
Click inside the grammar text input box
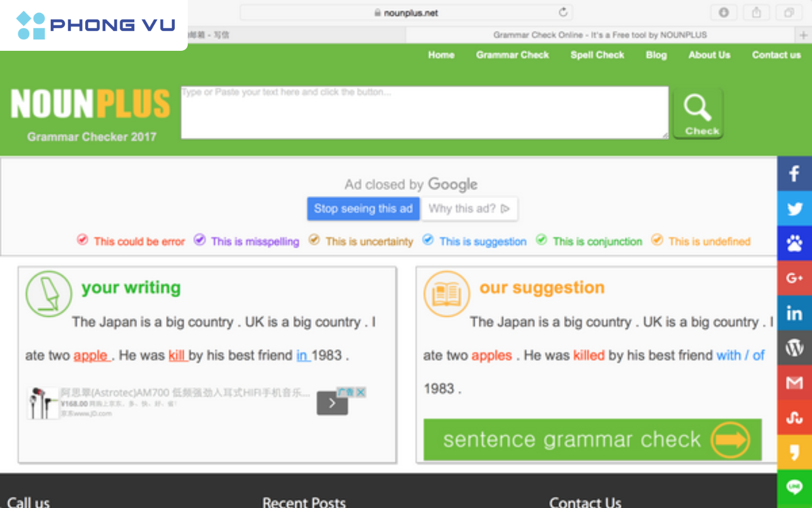tap(425, 112)
